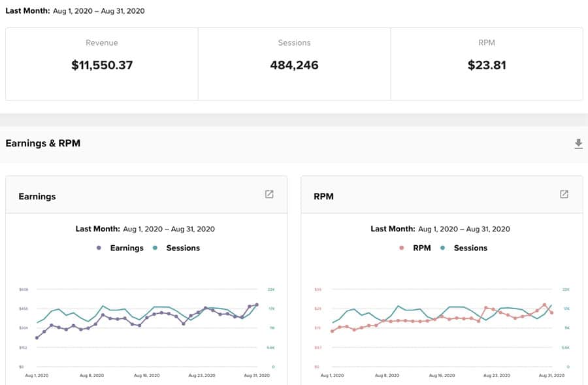
Task: Click the $456 axis label on Earnings chart
Action: [24, 309]
